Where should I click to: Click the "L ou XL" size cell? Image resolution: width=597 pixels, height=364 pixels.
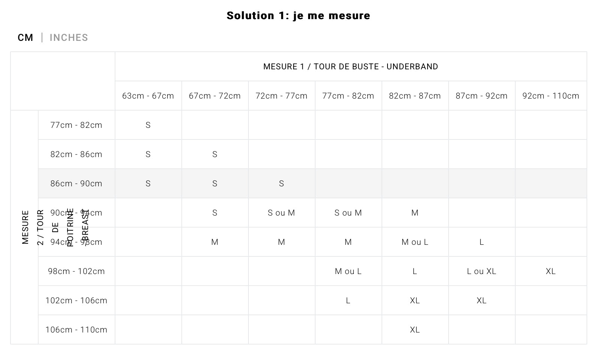[481, 271]
